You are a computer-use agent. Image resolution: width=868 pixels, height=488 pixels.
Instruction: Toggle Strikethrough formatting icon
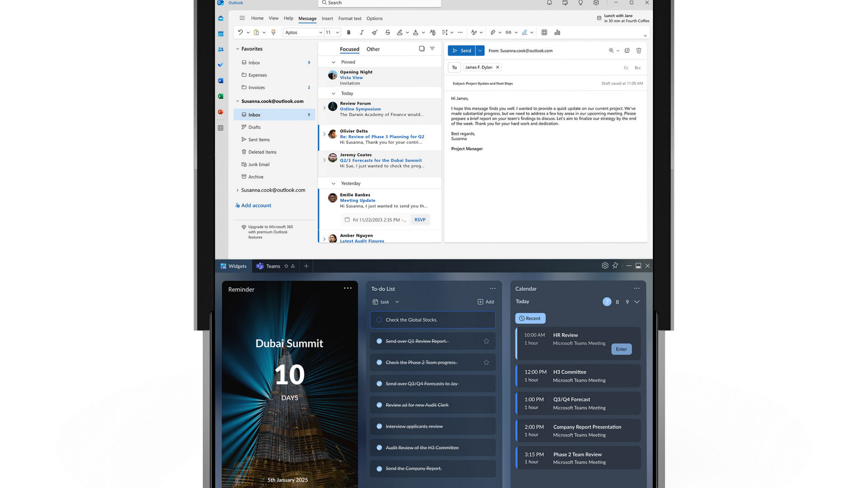pos(387,33)
